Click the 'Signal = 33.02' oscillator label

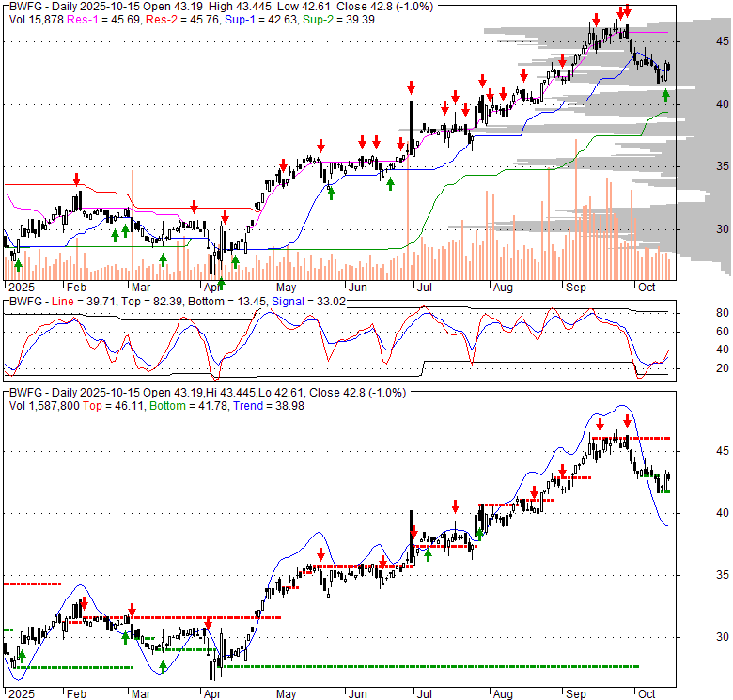click(308, 302)
